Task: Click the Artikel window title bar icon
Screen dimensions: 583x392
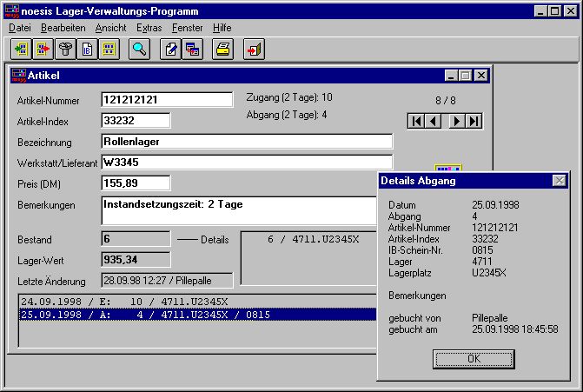Action: [18, 76]
